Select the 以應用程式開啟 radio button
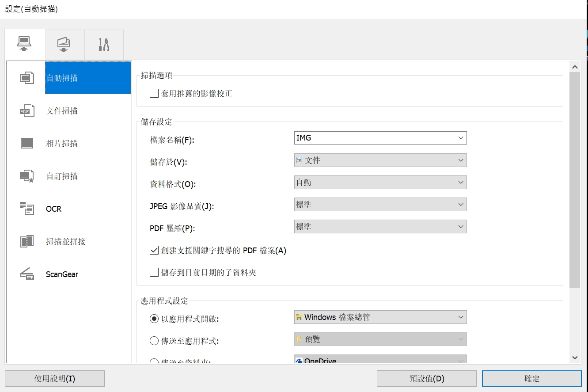 (x=154, y=318)
